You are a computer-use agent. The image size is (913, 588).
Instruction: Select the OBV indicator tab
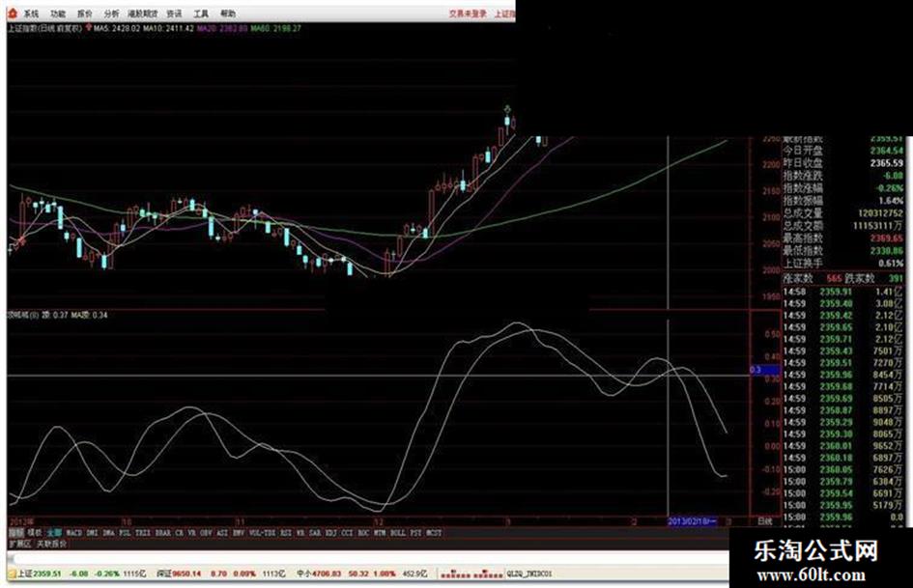pyautogui.click(x=206, y=533)
